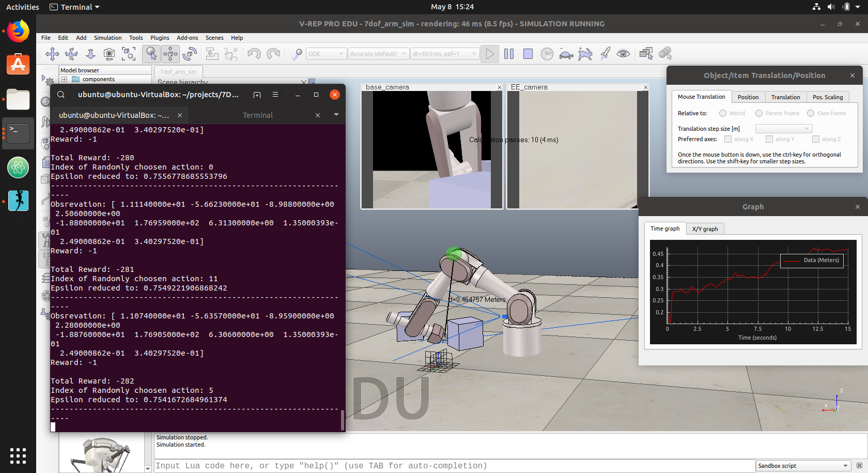
Task: Open the Terminal app menu in top bar
Action: (x=75, y=7)
